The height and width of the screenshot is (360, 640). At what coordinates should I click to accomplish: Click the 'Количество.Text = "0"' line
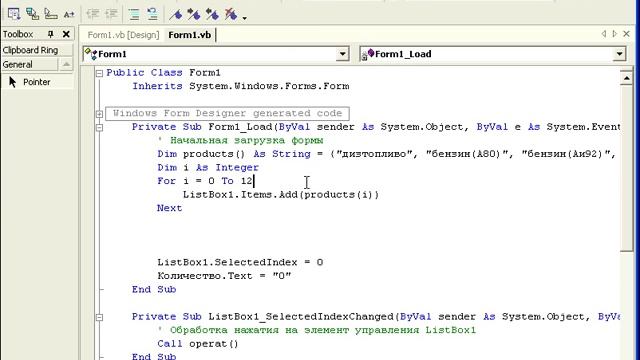click(224, 276)
